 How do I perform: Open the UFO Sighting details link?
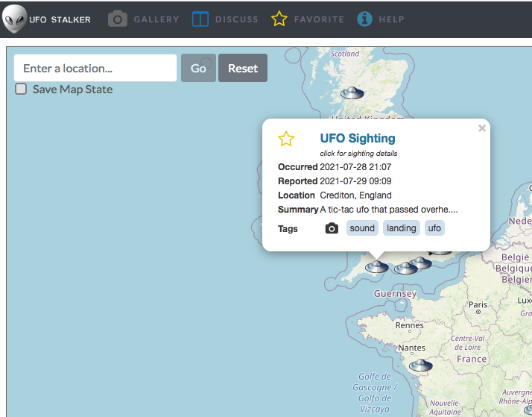coord(357,138)
